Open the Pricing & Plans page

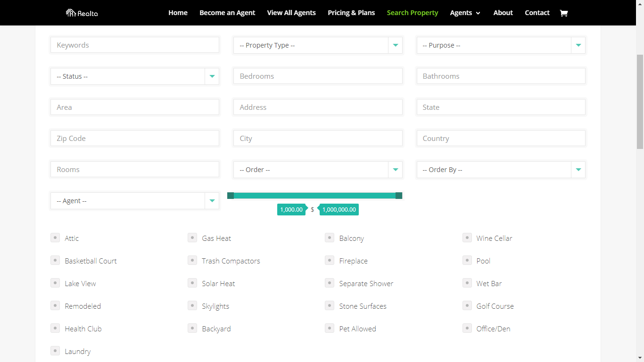click(x=351, y=13)
